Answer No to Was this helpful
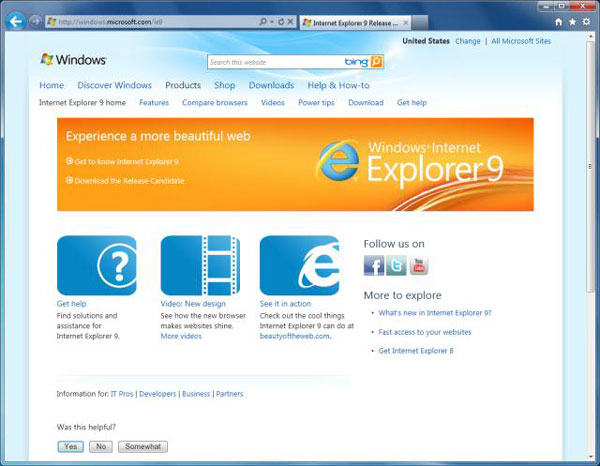600x466 pixels. pos(101,446)
